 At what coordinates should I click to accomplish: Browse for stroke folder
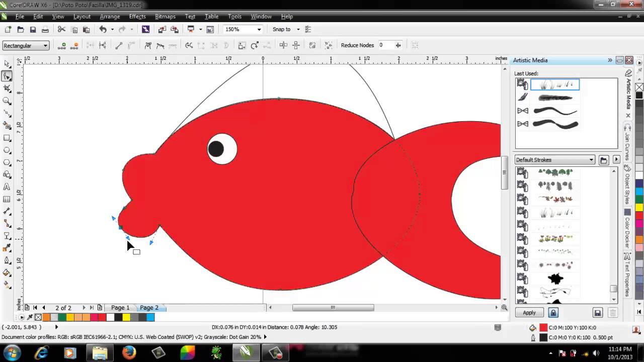point(604,160)
